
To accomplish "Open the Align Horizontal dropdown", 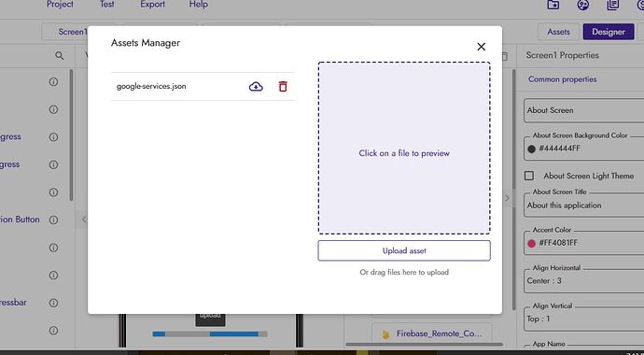I will 583,280.
